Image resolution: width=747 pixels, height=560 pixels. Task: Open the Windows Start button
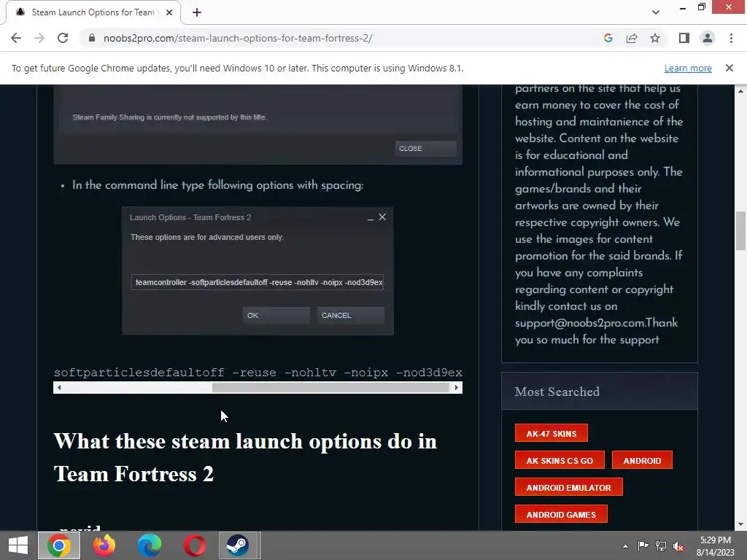(18, 545)
